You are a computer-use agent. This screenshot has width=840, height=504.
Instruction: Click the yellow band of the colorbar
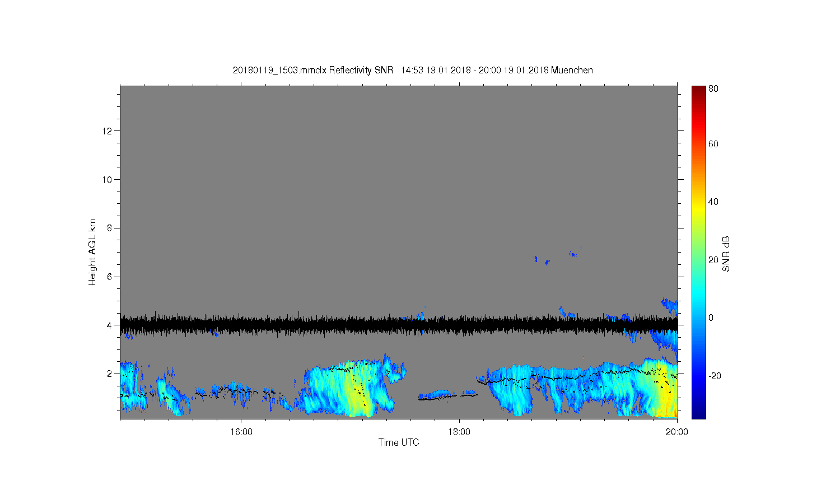click(x=698, y=208)
